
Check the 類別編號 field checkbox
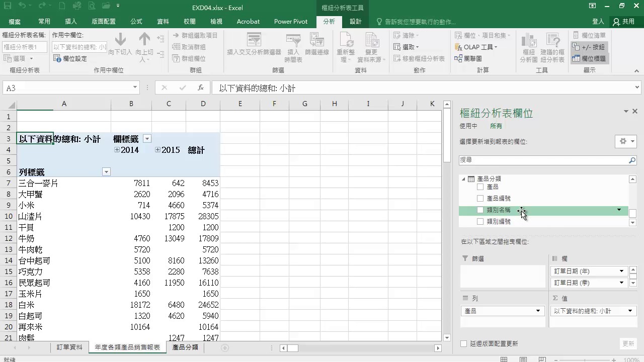[480, 221]
